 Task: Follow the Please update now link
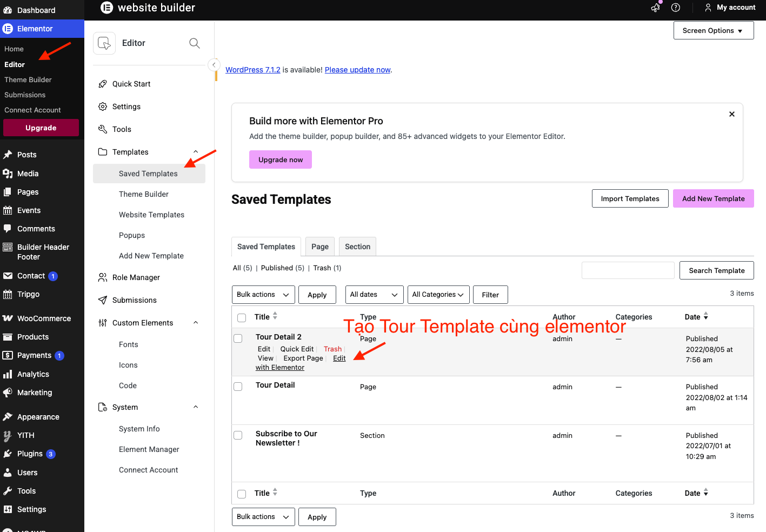tap(357, 70)
